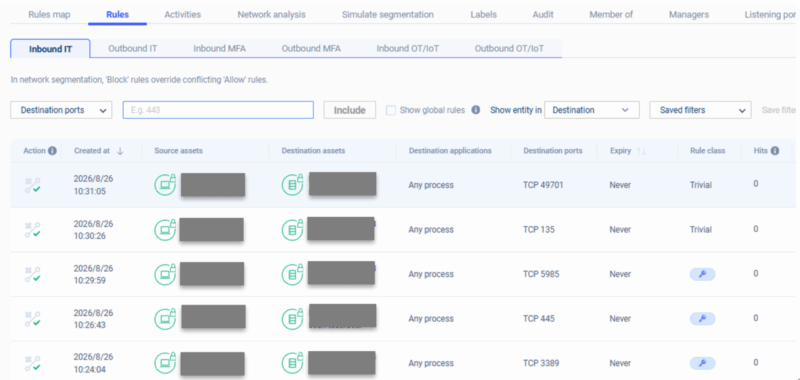
Task: Click the Hits column info icon
Action: tap(774, 150)
